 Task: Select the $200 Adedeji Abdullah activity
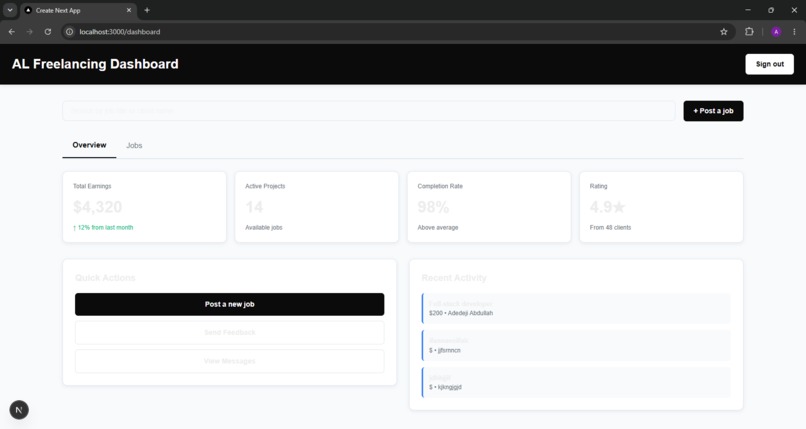click(576, 308)
